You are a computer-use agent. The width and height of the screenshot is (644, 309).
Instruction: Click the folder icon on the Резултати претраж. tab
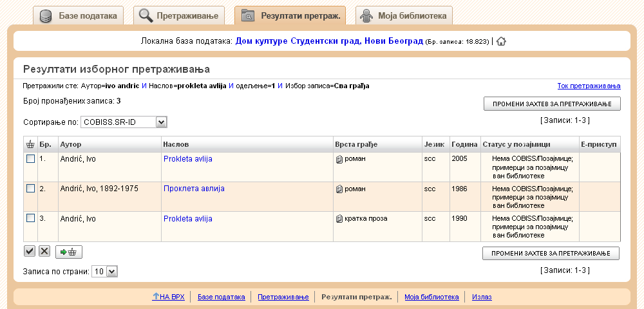click(248, 16)
